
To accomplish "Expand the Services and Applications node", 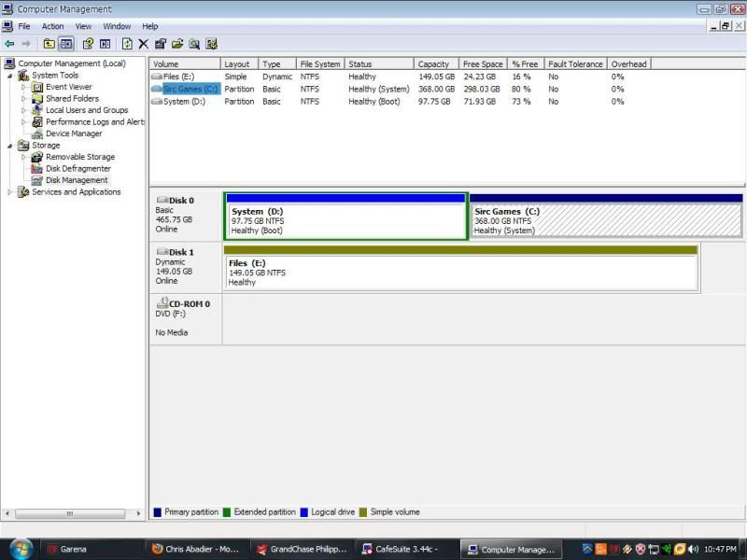I will coord(11,192).
